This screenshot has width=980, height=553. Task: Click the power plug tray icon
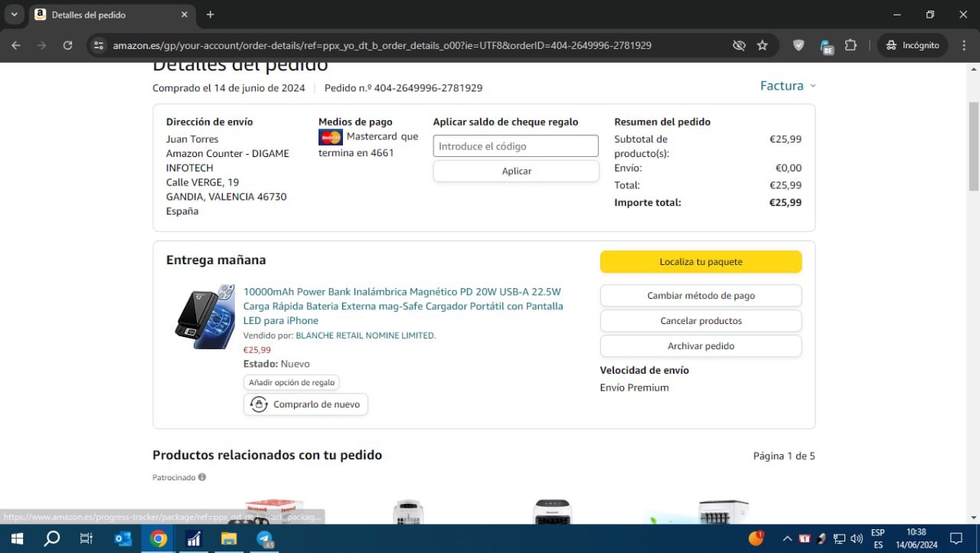coord(822,538)
